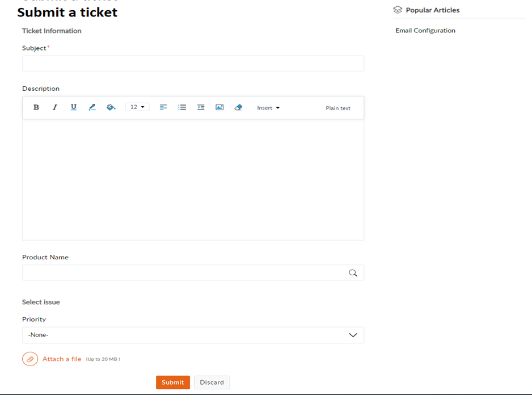Open the text font color picker
The width and height of the screenshot is (532, 395).
92,107
